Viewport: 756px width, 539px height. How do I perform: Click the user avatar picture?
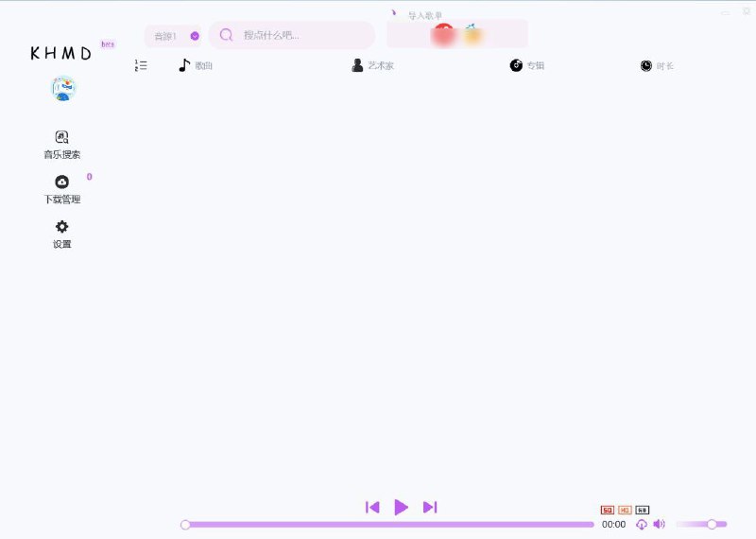click(x=63, y=89)
